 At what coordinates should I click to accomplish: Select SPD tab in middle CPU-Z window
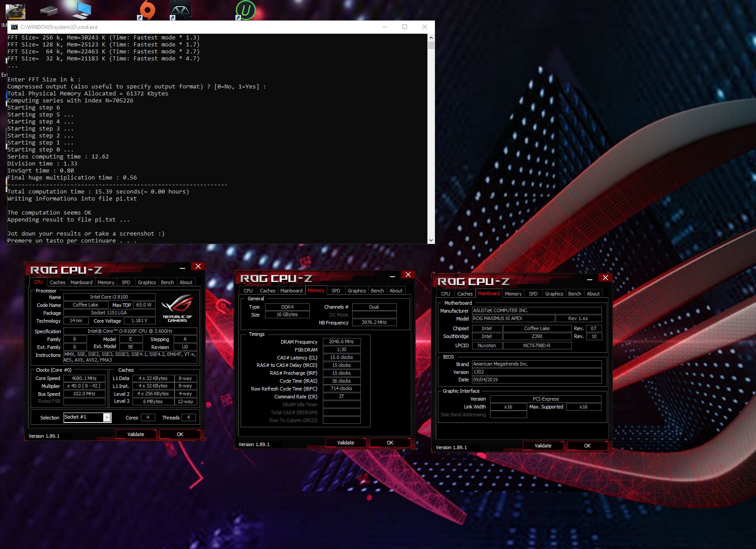(x=336, y=291)
